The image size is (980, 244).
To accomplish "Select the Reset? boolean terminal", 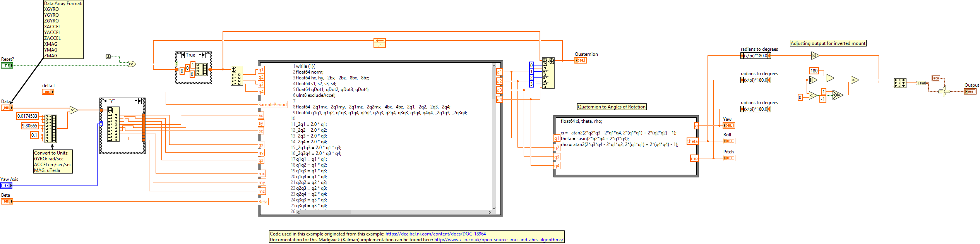I will tap(7, 65).
